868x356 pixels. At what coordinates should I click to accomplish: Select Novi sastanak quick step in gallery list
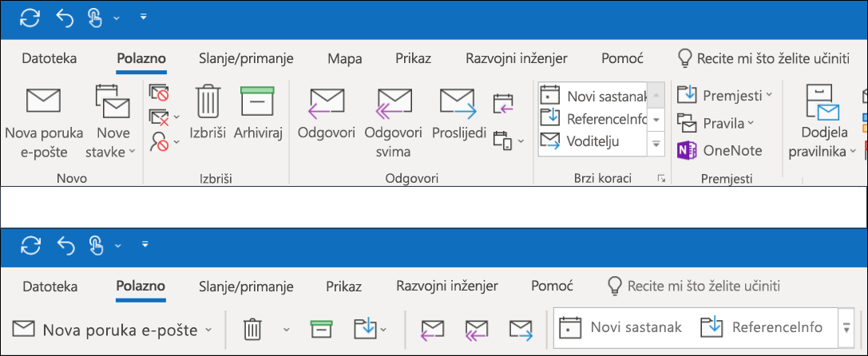coord(593,97)
